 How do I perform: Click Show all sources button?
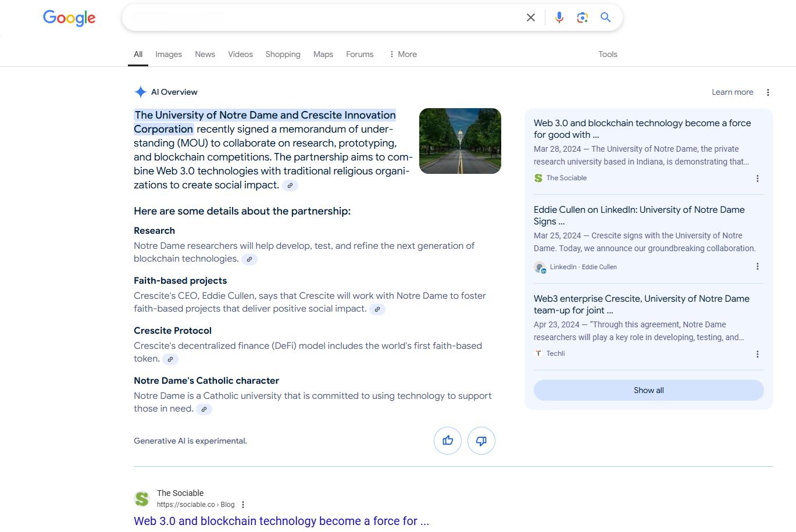(648, 390)
